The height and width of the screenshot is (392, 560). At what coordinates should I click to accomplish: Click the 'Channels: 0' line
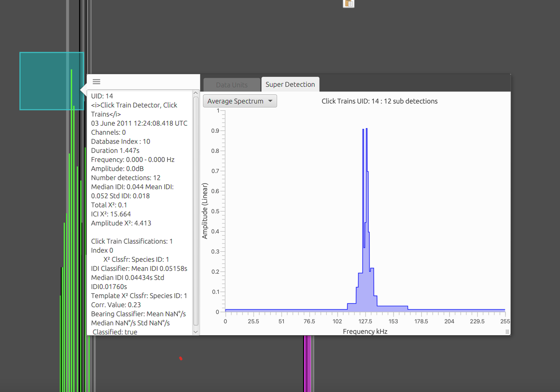click(108, 132)
